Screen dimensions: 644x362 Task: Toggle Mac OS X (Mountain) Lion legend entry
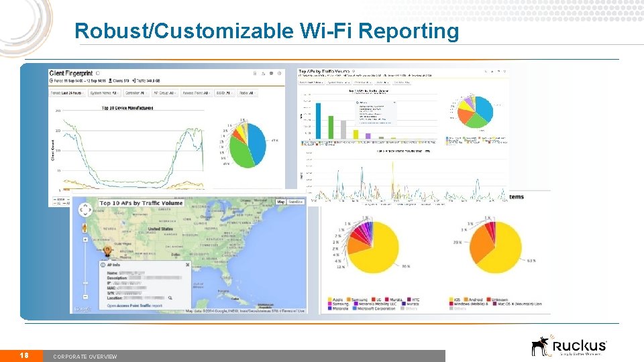click(x=517, y=304)
